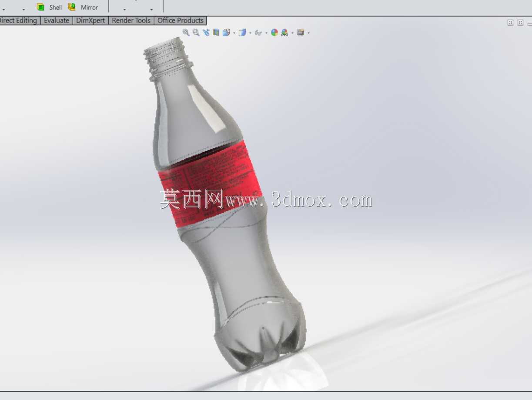Screen dimensions: 532x400
Task: Click the Mirror feature icon
Action: click(72, 7)
